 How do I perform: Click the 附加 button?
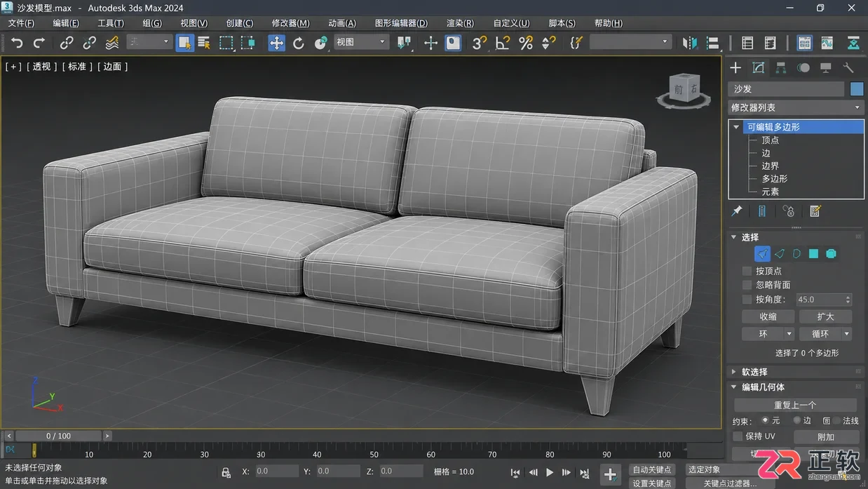(826, 436)
